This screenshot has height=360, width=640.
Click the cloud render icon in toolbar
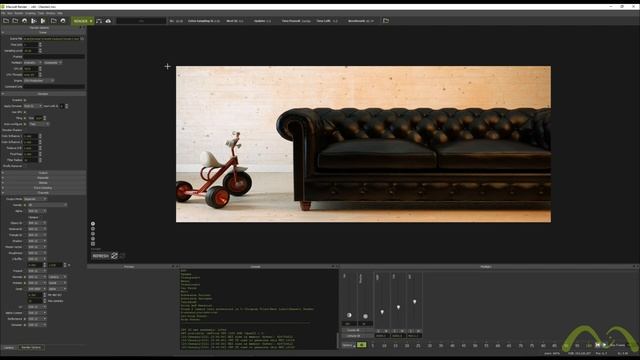click(108, 20)
